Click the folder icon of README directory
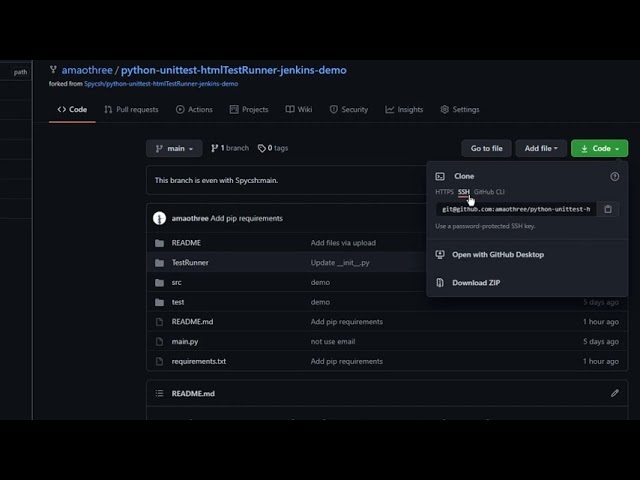 click(x=159, y=243)
